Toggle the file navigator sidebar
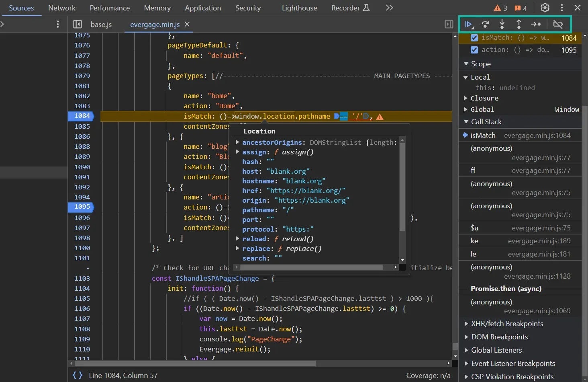 pyautogui.click(x=78, y=25)
